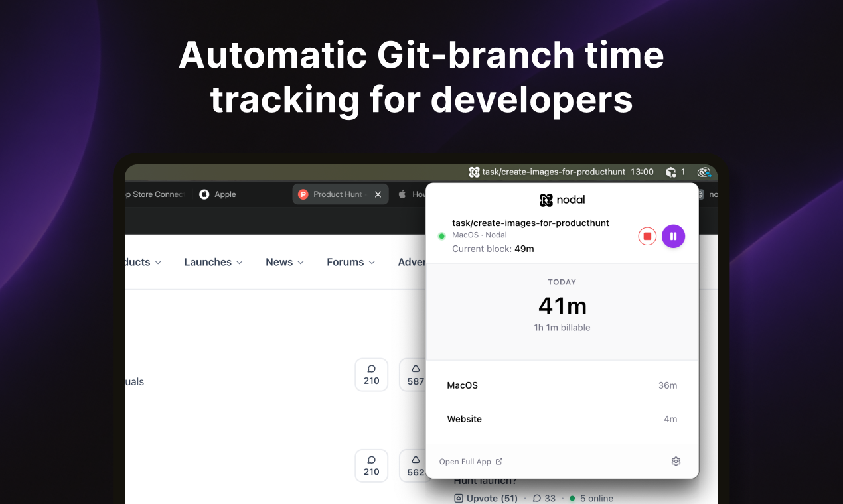Image resolution: width=843 pixels, height=504 pixels.
Task: Expand the News dropdown menu
Action: click(285, 262)
